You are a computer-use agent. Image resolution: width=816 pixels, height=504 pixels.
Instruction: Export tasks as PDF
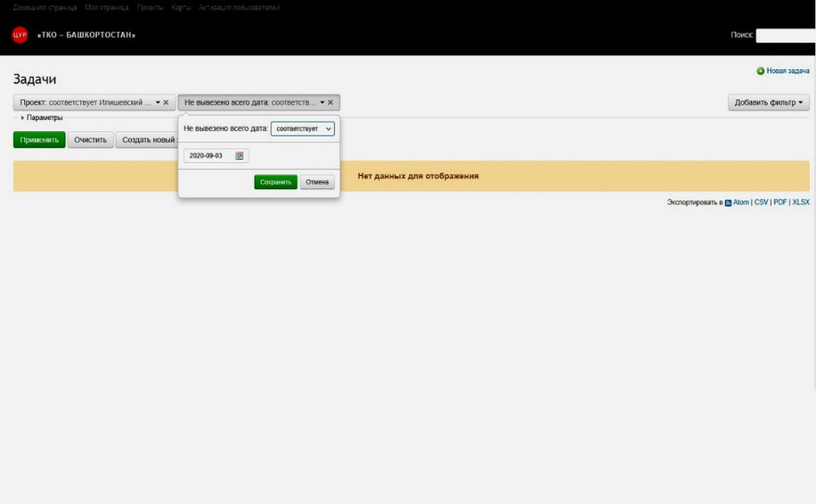click(x=780, y=202)
